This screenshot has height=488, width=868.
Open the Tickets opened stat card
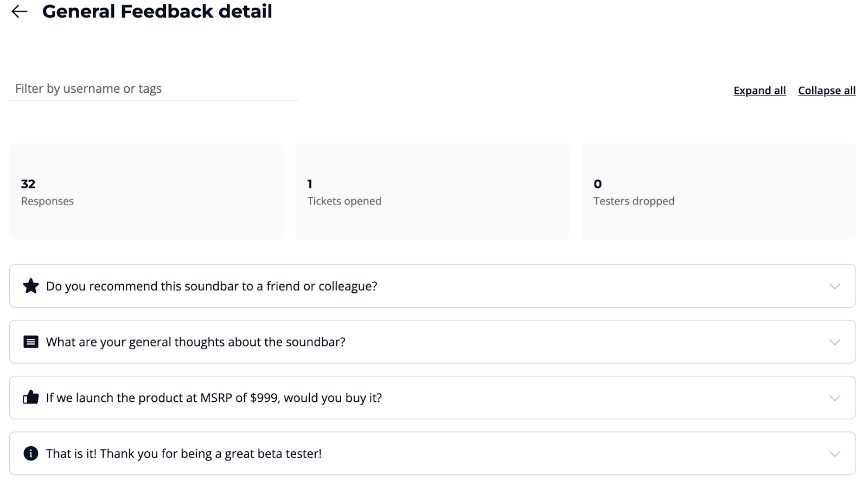click(432, 191)
